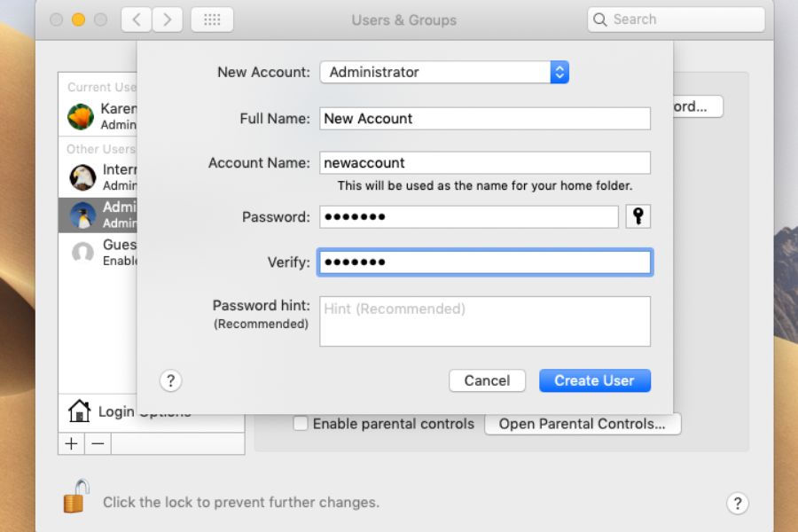Show all preferences with the grid icon
The width and height of the screenshot is (798, 532).
(212, 20)
